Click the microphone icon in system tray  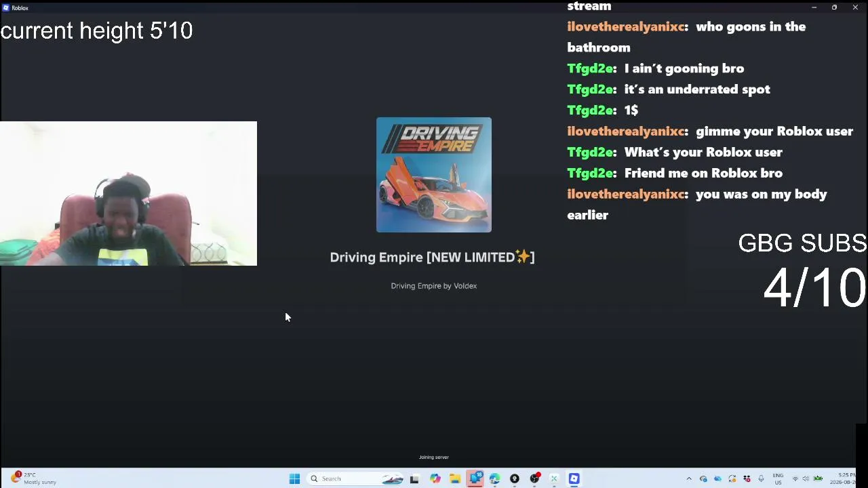pyautogui.click(x=761, y=479)
